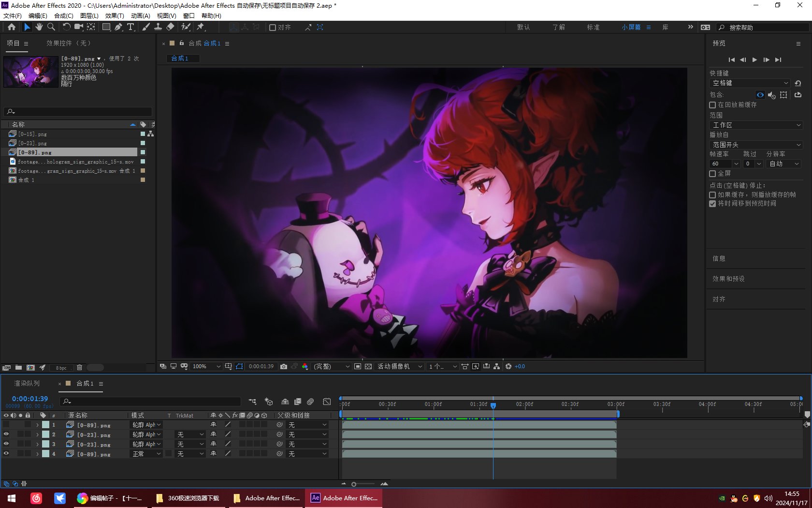Select the Roto Brush tool
The image size is (812, 508).
point(186,27)
